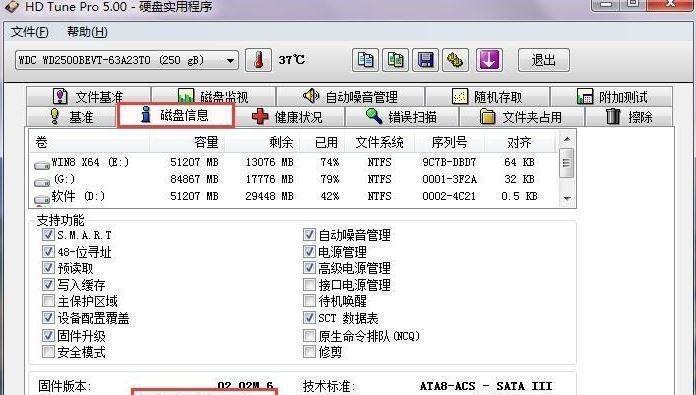Toggle the 设备配置覆盖 checkbox
This screenshot has width=696, height=395.
click(x=48, y=317)
